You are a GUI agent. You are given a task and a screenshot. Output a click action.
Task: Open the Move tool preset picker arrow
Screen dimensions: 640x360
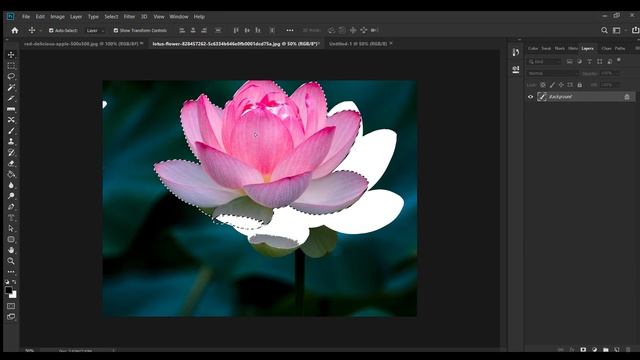(40, 31)
